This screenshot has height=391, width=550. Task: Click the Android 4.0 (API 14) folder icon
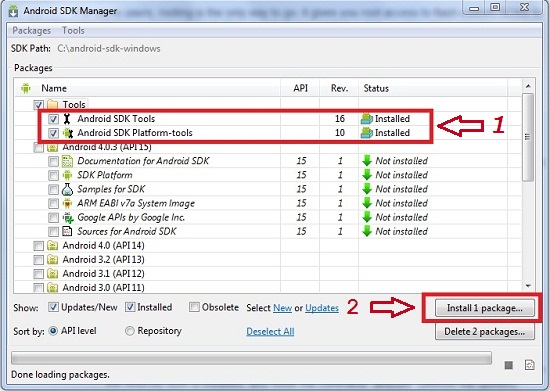point(52,245)
